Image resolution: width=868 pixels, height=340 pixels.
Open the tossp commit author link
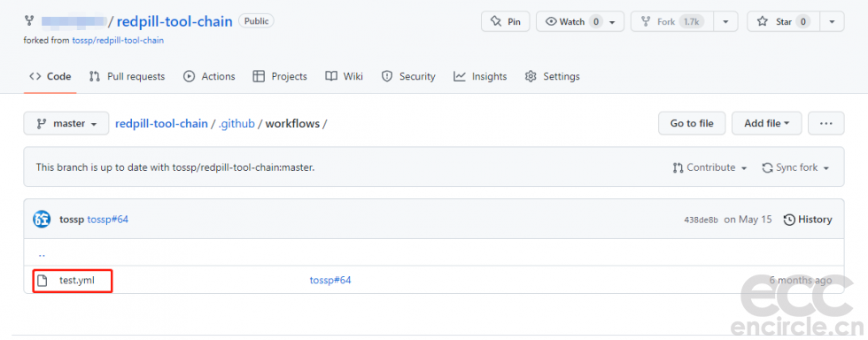click(x=72, y=220)
